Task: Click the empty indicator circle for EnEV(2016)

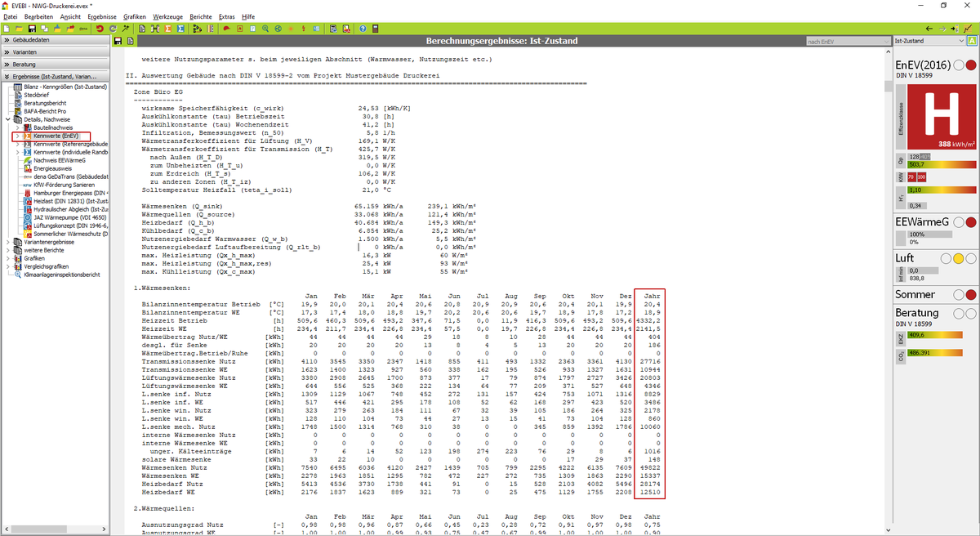Action: 958,66
